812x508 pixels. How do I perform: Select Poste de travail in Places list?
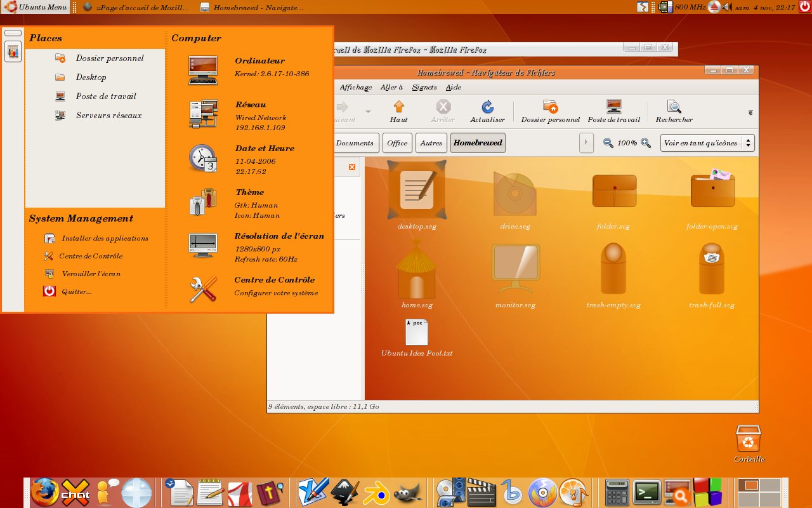tap(95, 96)
